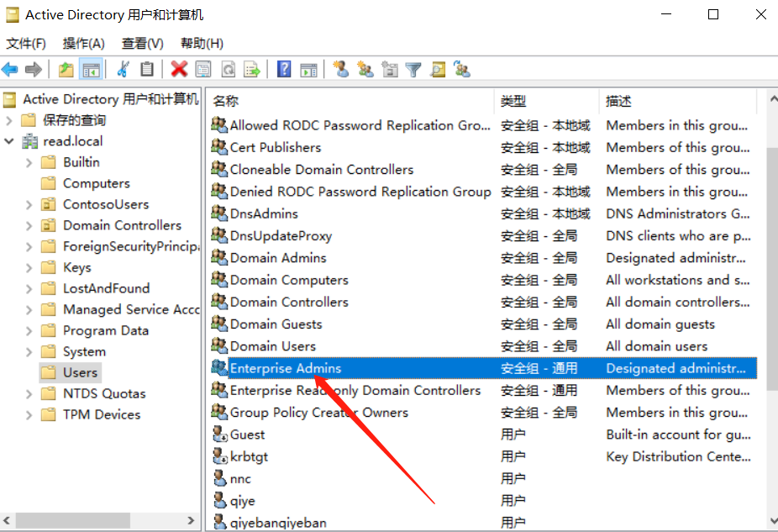Image resolution: width=778 pixels, height=532 pixels.
Task: Select the Computers container in tree
Action: (x=97, y=183)
